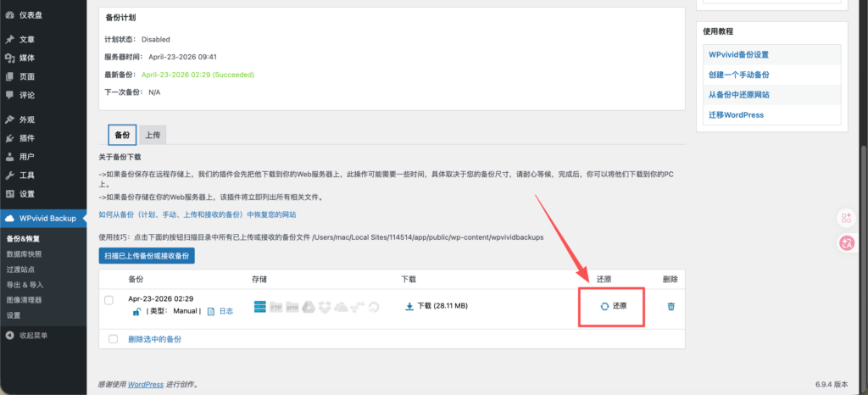Screen dimensions: 868x395
Task: Click the OneDrive cloud storage icon
Action: [x=341, y=307]
